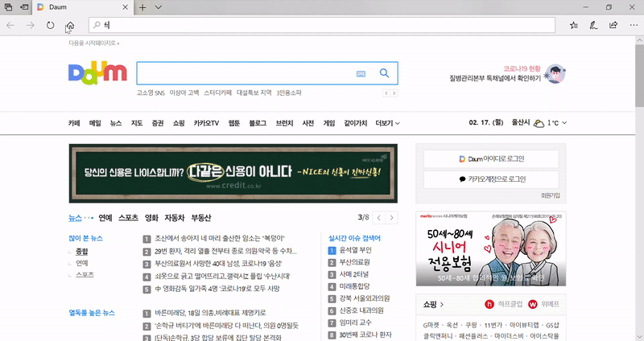Switch to the 스포츠 news tab

(128, 218)
